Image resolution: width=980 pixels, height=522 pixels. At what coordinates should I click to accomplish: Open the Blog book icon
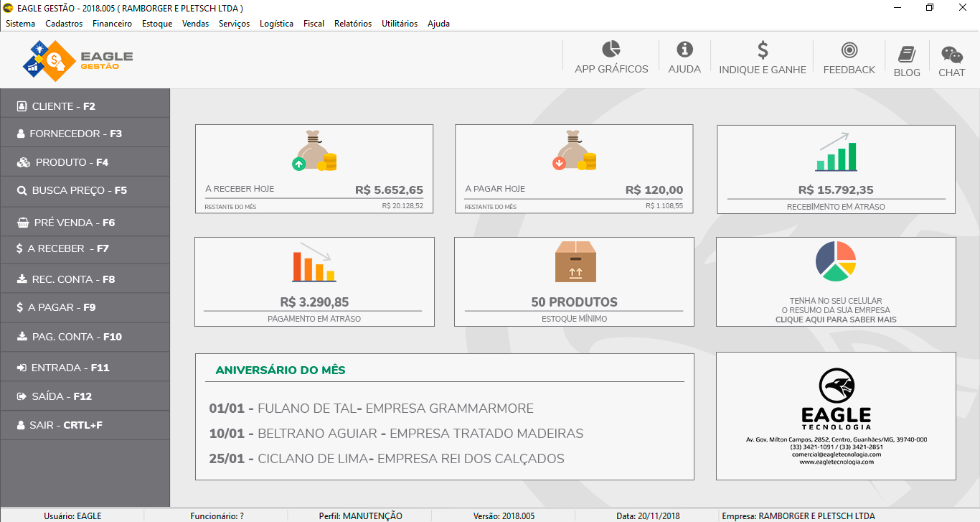pyautogui.click(x=907, y=55)
